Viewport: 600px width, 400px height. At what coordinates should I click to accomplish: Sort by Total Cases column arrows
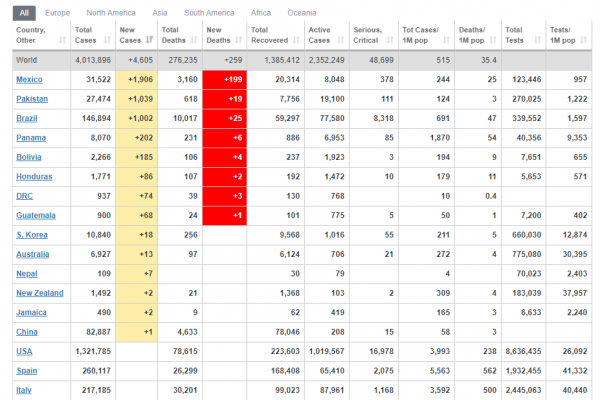pos(107,40)
